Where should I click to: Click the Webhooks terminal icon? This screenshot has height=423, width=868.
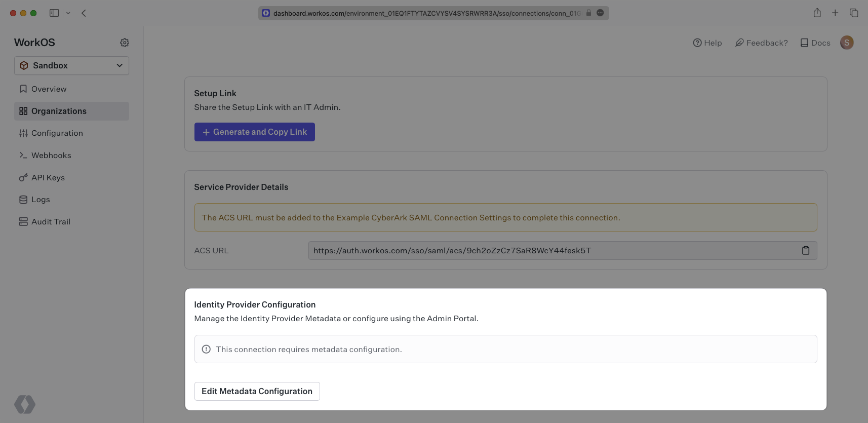click(x=23, y=155)
